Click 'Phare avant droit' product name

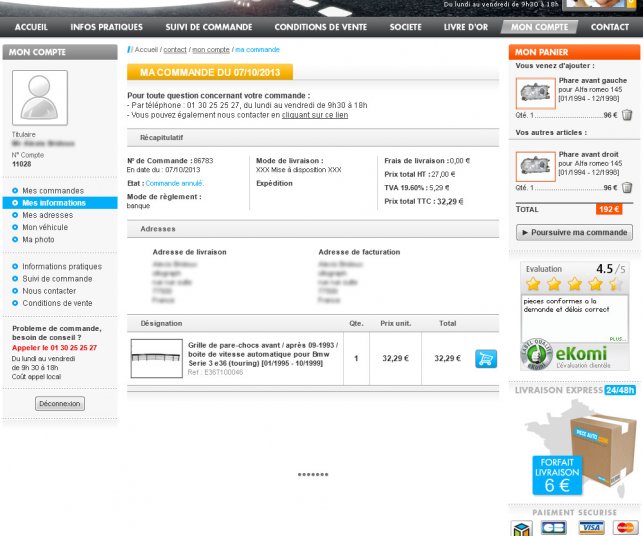588,154
